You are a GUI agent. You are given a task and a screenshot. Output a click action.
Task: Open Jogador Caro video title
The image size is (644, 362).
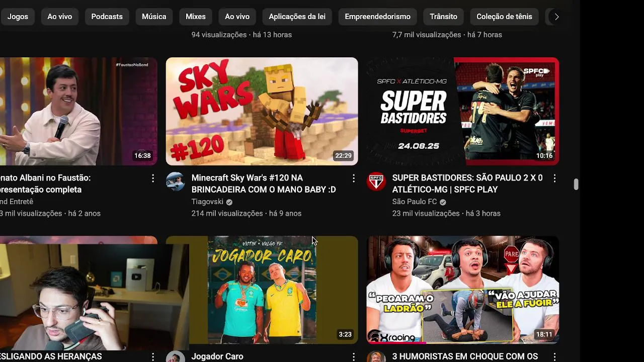(217, 356)
